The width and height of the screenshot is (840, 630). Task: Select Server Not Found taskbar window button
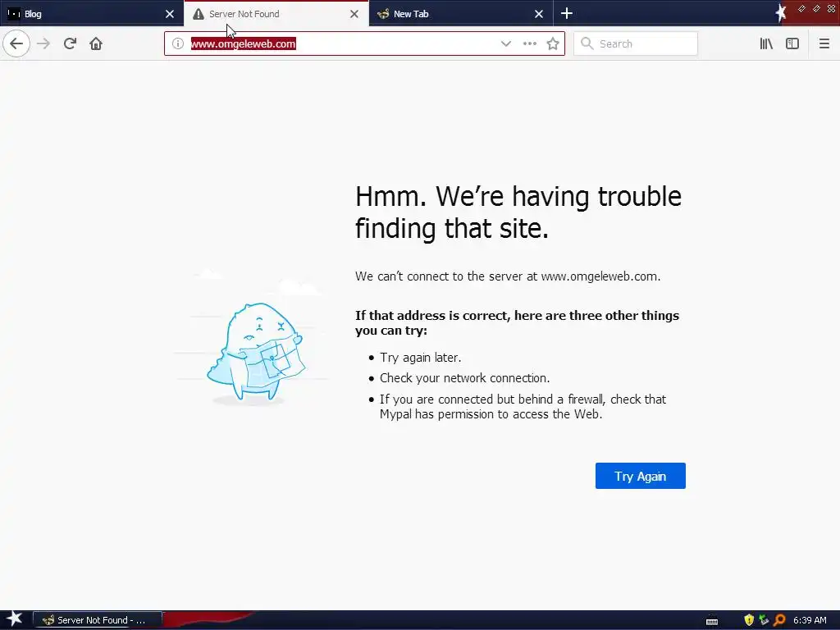click(98, 620)
